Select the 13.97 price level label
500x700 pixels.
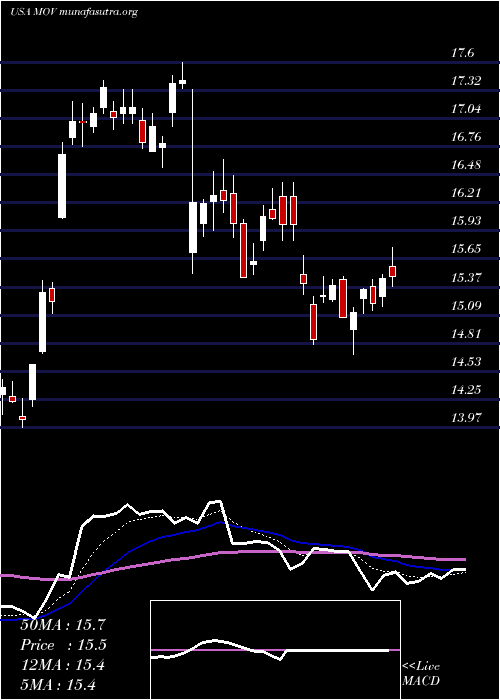point(466,418)
